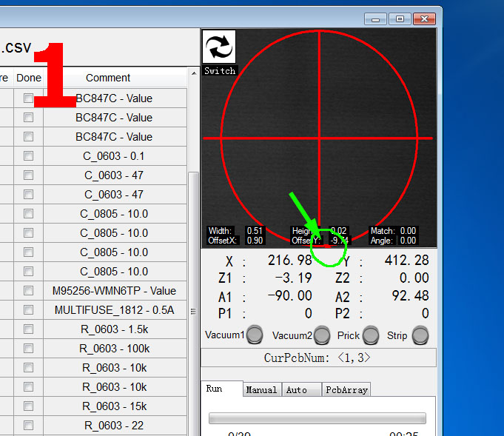Click the Z1 value -3.19

click(294, 278)
